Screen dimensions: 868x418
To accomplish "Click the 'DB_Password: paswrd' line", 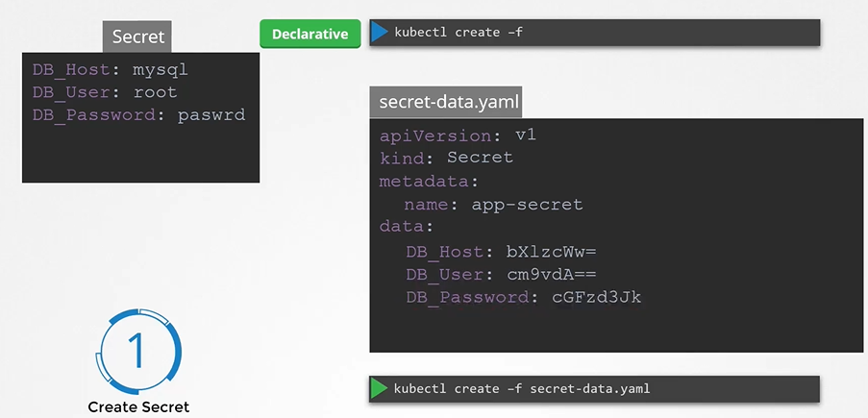I will (x=139, y=115).
